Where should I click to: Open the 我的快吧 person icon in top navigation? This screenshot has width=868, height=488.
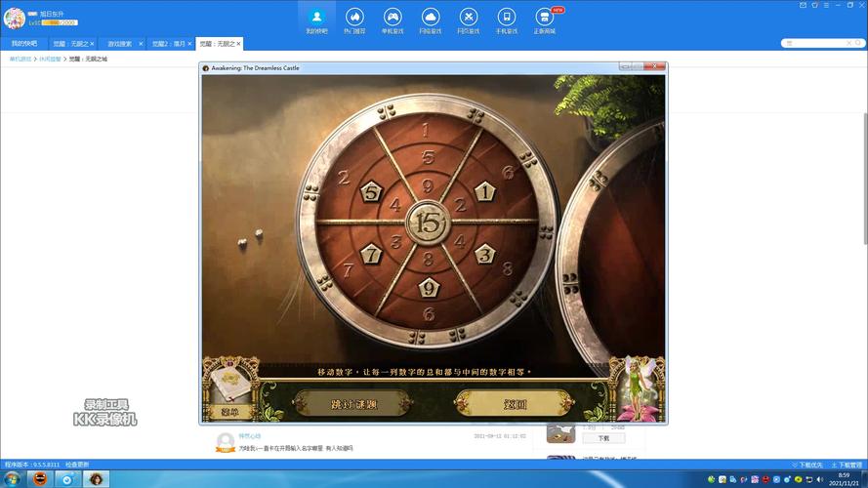tap(316, 18)
